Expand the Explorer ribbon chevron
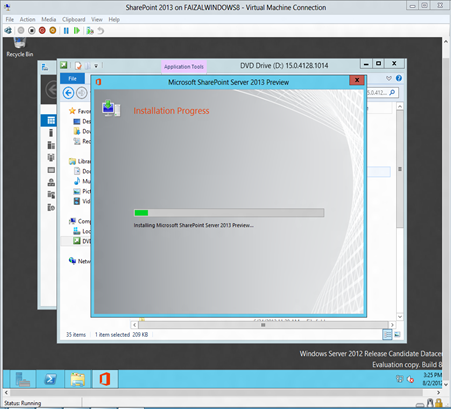 tap(389, 78)
